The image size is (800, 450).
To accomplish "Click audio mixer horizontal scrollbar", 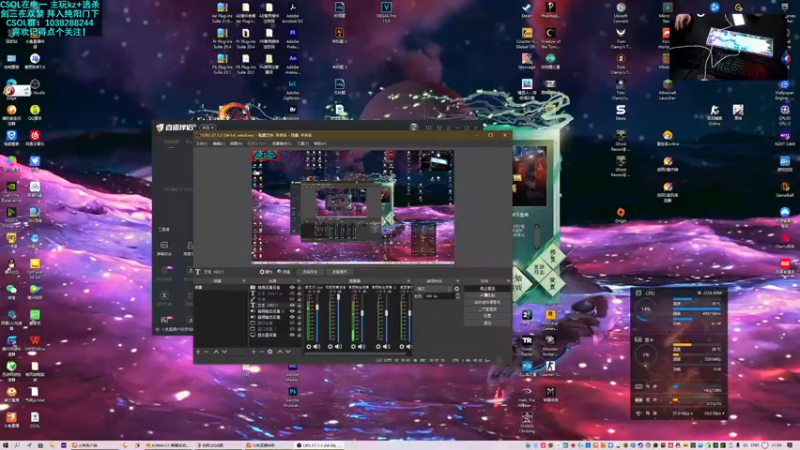I will click(x=356, y=353).
